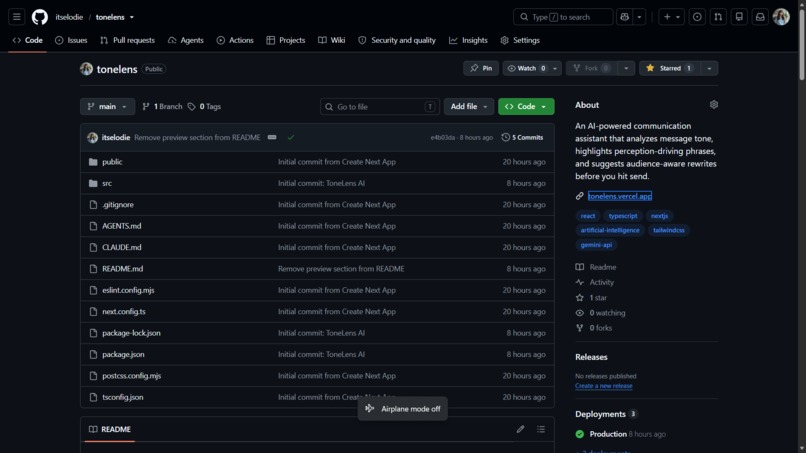
Task: Open the AGENTS.md file
Action: [121, 226]
